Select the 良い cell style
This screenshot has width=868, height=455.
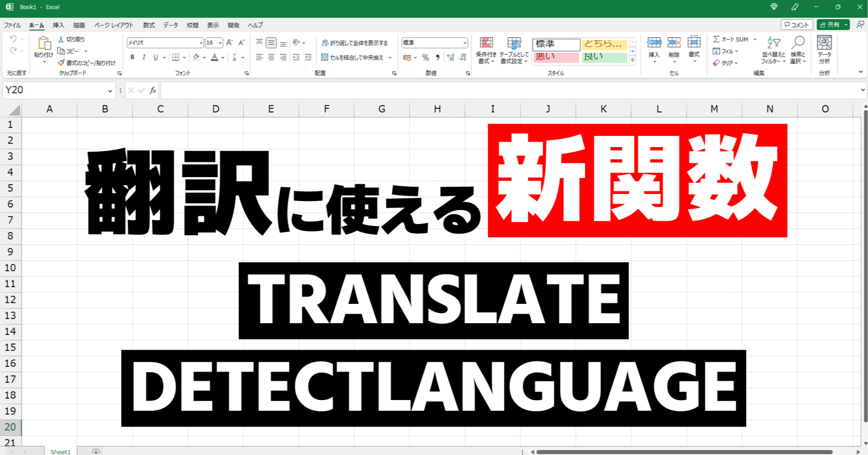(604, 57)
